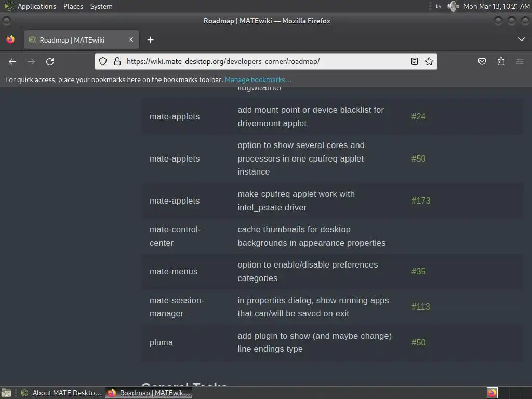The image size is (532, 399).
Task: Click "add plugin to show" line endings text
Action: tap(314, 342)
